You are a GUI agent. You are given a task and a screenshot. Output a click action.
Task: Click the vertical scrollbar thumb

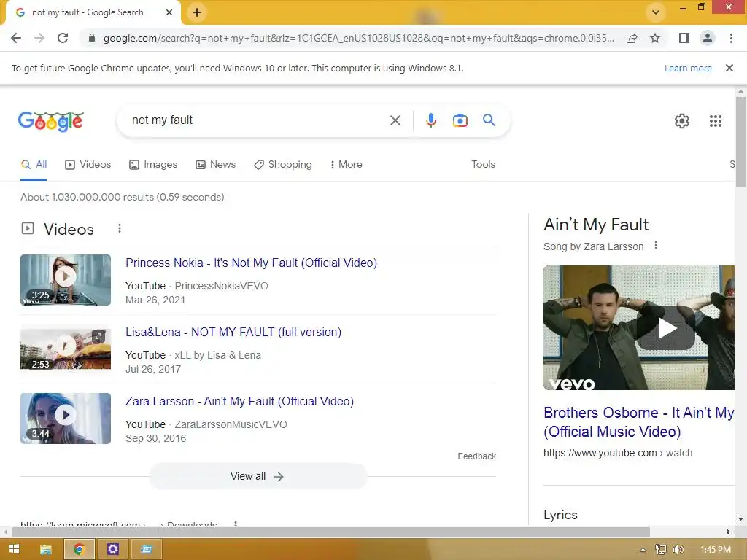pyautogui.click(x=740, y=141)
